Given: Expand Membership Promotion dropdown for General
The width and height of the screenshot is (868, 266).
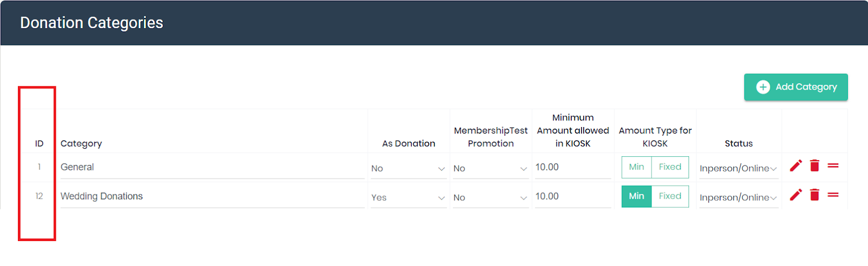Looking at the screenshot, I should 490,169.
